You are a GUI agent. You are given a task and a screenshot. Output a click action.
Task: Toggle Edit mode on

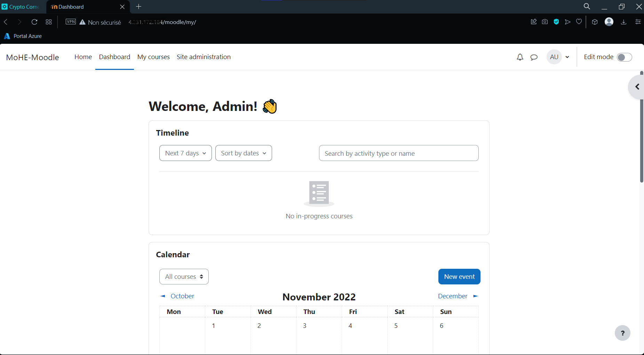[624, 57]
